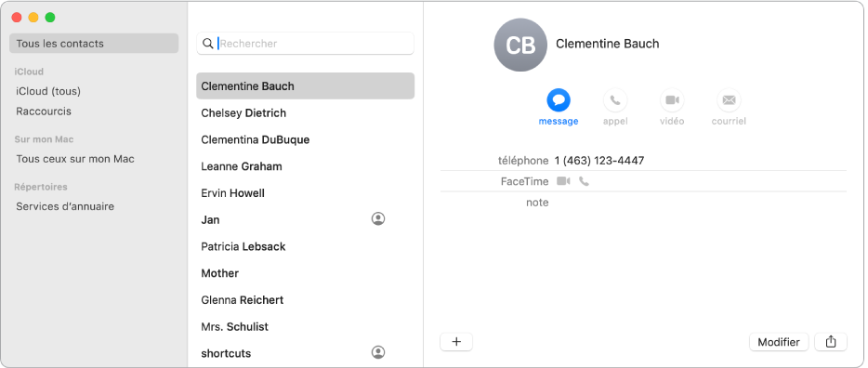The image size is (868, 368).
Task: Click the CB avatar thumbnail
Action: [x=520, y=45]
